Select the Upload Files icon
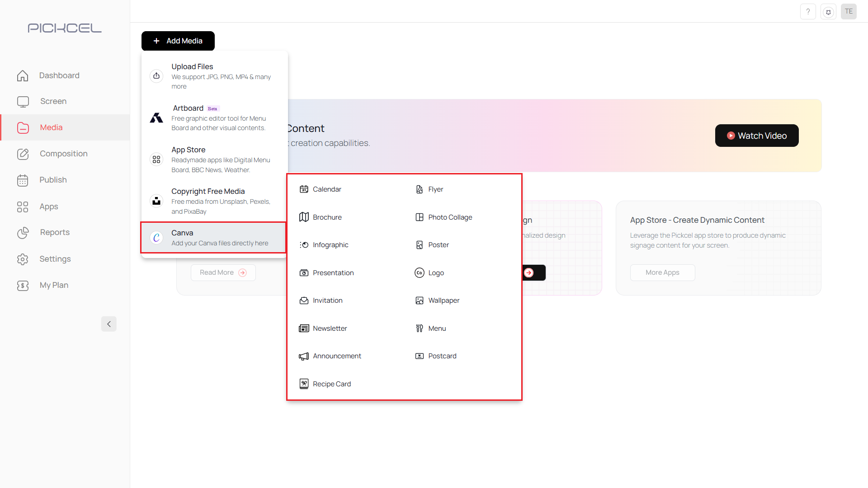This screenshot has height=488, width=868. (x=156, y=76)
